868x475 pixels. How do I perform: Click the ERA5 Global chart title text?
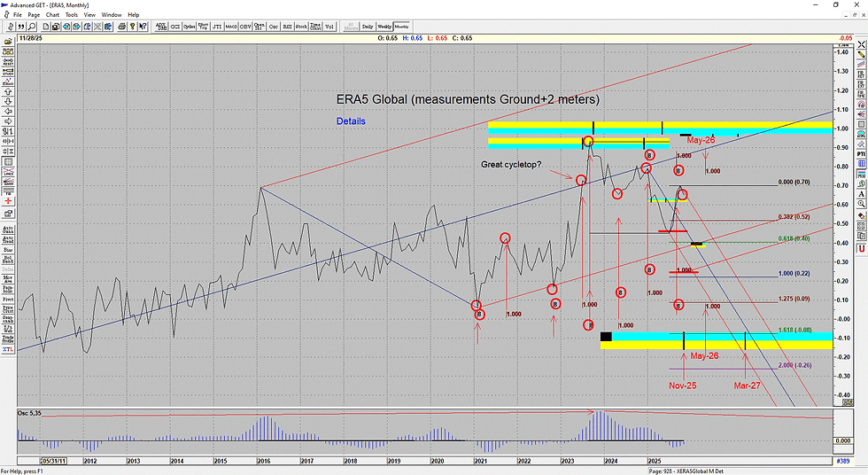click(x=468, y=99)
